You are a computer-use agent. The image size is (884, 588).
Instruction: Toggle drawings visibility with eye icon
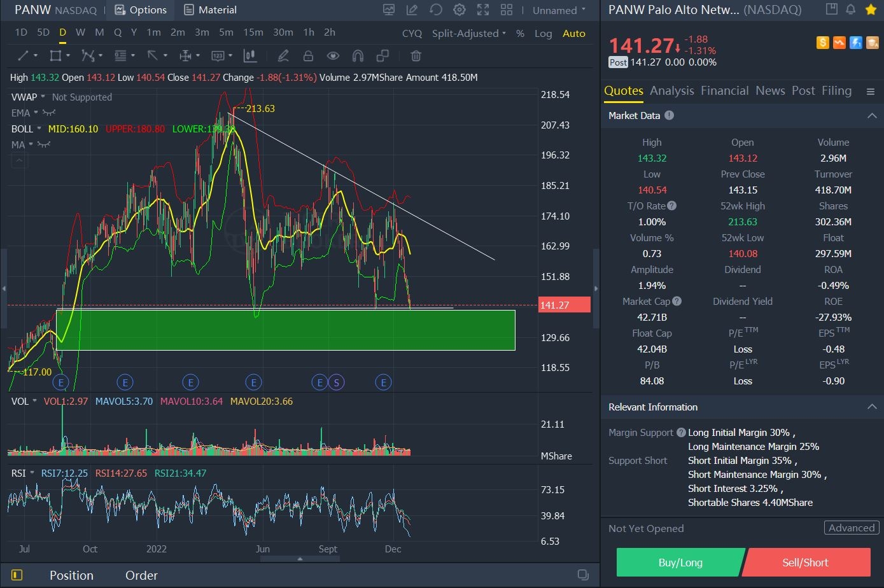click(333, 56)
